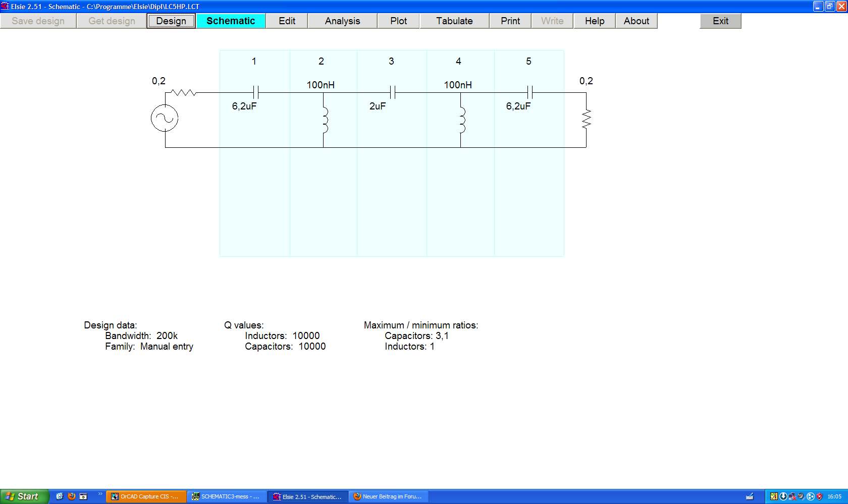The width and height of the screenshot is (848, 504).
Task: Open the Plot view
Action: point(399,21)
